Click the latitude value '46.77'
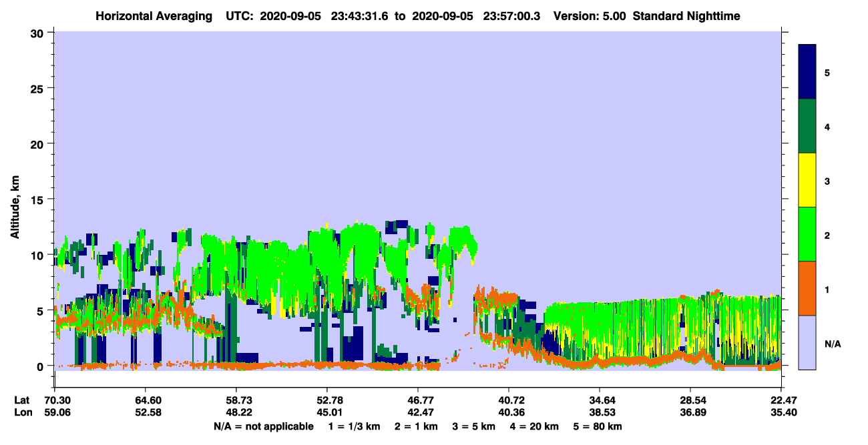 point(418,400)
